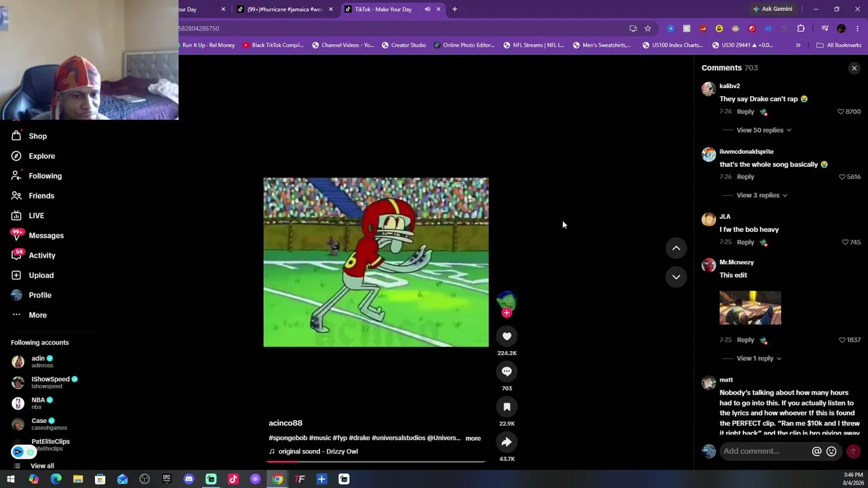
Task: Mute the TikTok - Make Your Day tab
Action: point(427,9)
